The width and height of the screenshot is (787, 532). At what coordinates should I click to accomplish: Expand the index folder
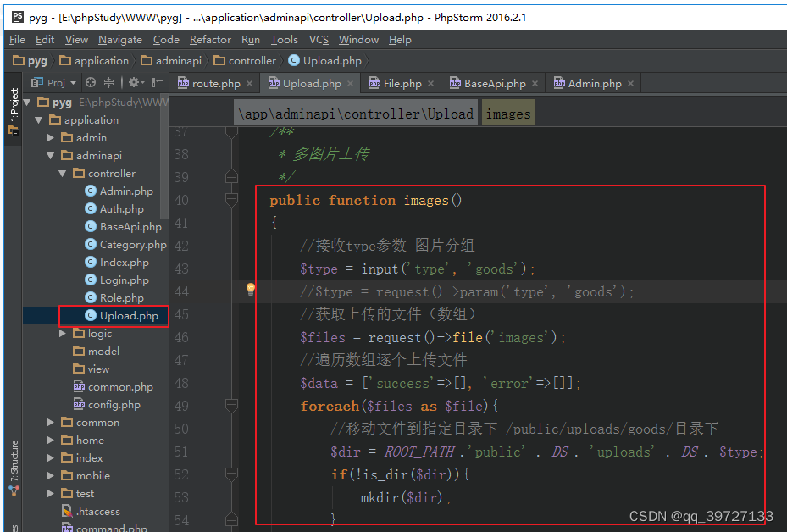click(50, 457)
